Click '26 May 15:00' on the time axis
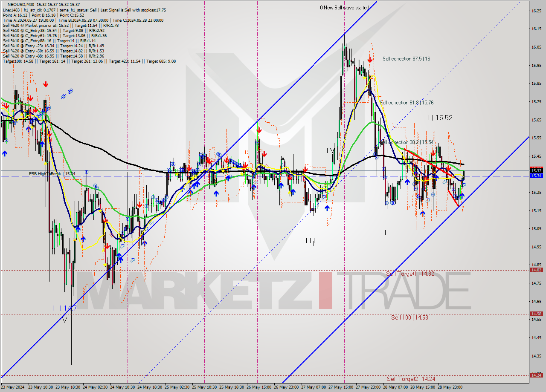 (x=258, y=387)
